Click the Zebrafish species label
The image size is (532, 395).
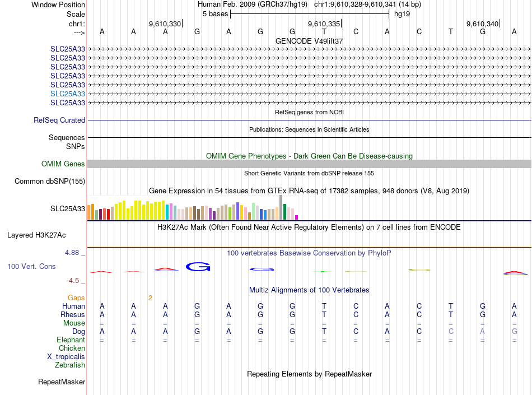pos(69,365)
